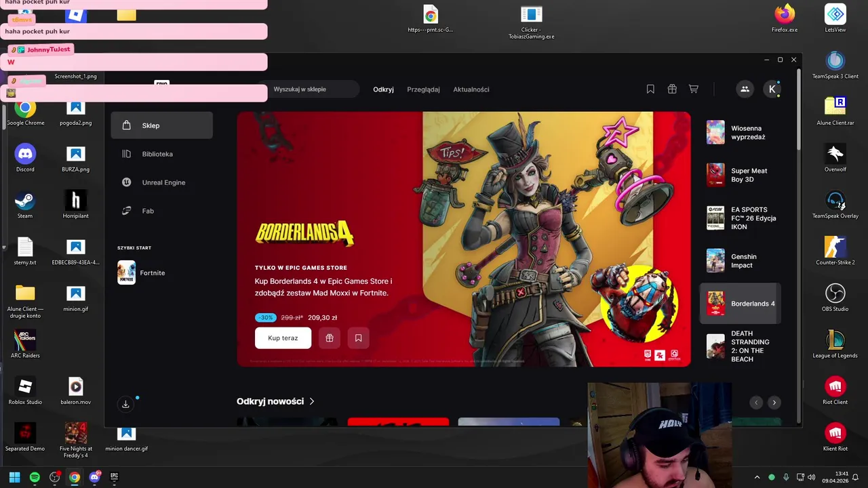
Task: Show hidden system tray icons chevron
Action: coord(757,477)
